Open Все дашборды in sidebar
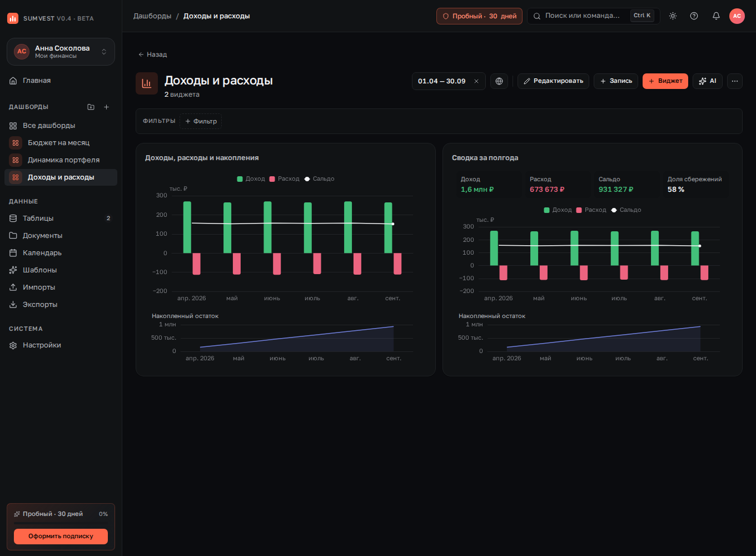 pyautogui.click(x=61, y=126)
